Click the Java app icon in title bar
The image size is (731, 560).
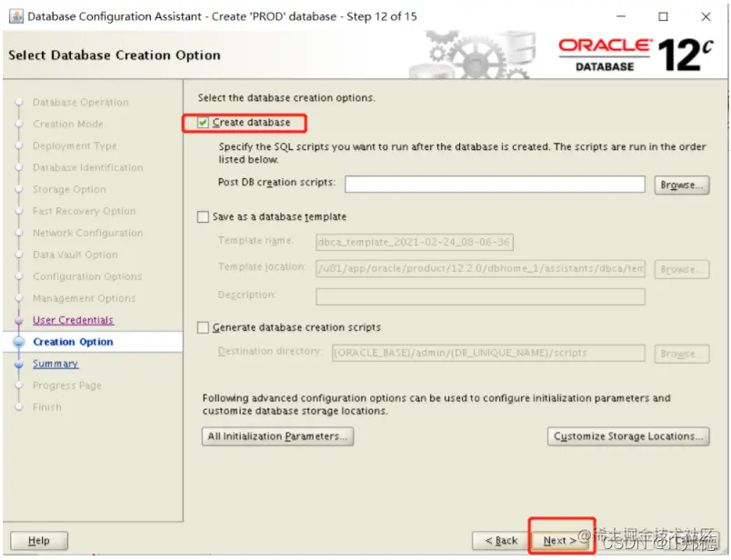coord(15,16)
